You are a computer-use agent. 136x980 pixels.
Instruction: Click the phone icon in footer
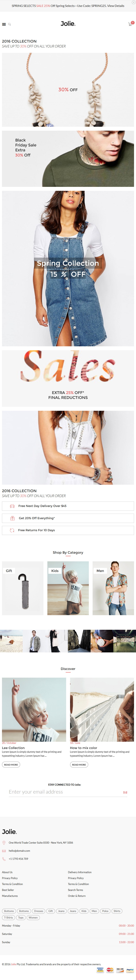[4, 859]
